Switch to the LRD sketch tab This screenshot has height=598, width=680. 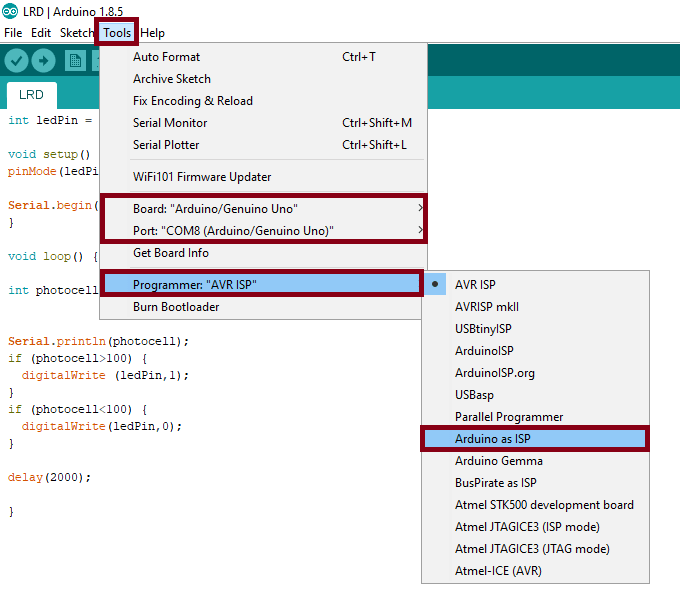[x=31, y=95]
